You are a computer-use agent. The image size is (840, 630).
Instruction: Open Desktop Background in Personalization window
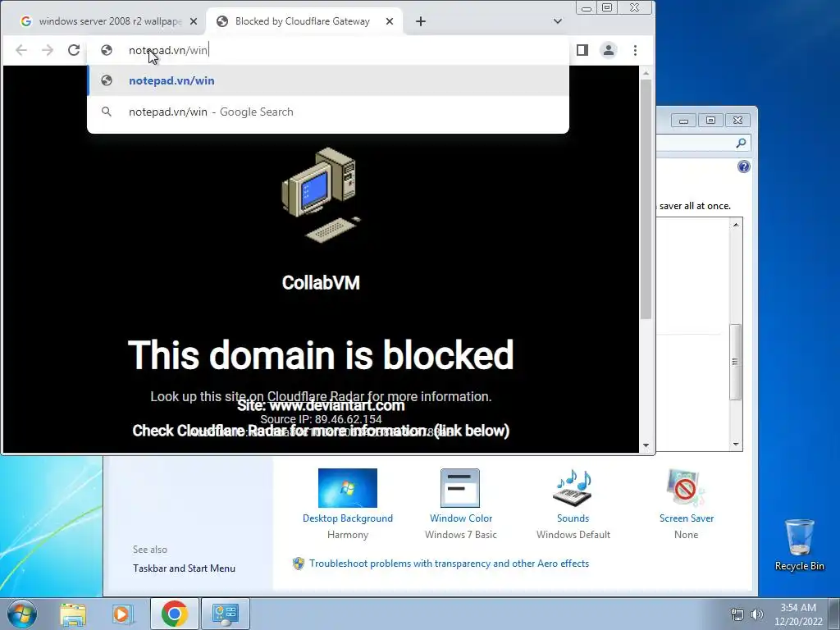[348, 504]
